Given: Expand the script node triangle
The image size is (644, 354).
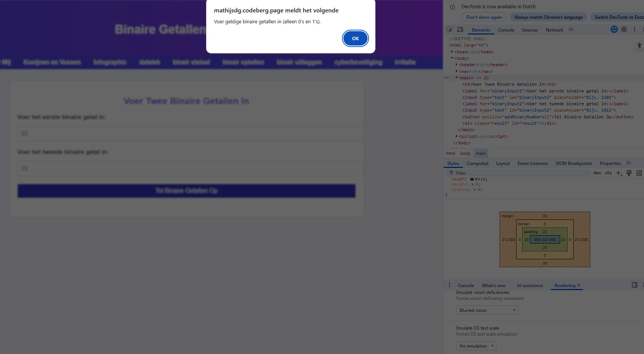Looking at the screenshot, I should [x=457, y=136].
